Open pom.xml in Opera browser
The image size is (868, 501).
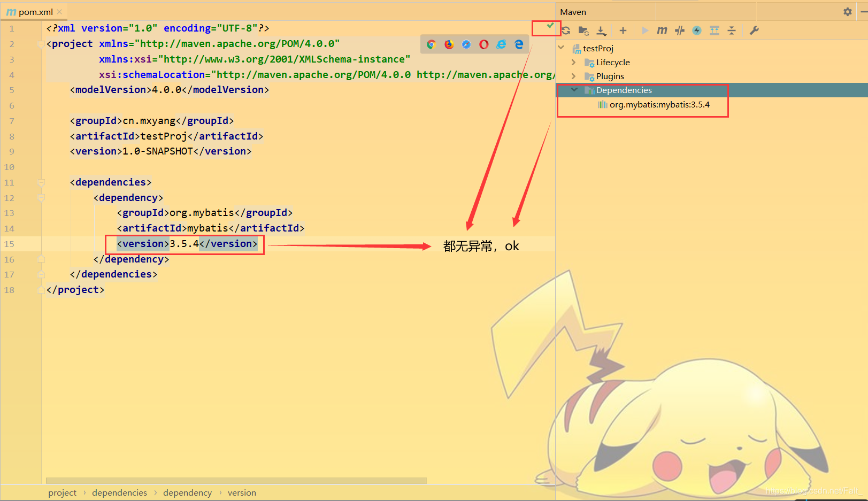pos(484,44)
